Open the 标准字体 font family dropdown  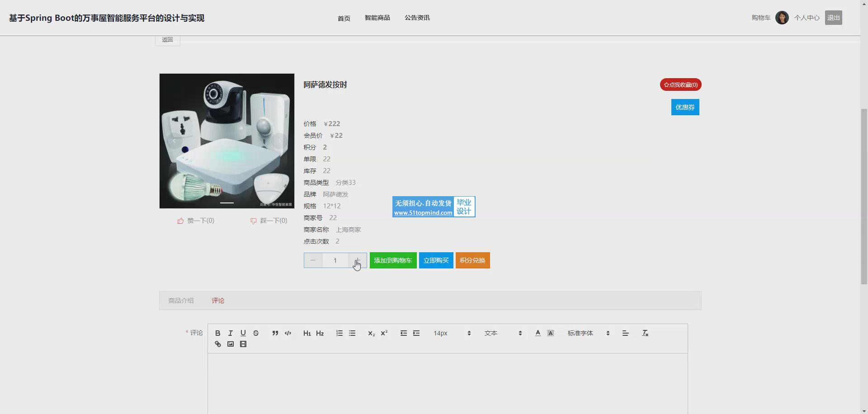click(x=589, y=333)
